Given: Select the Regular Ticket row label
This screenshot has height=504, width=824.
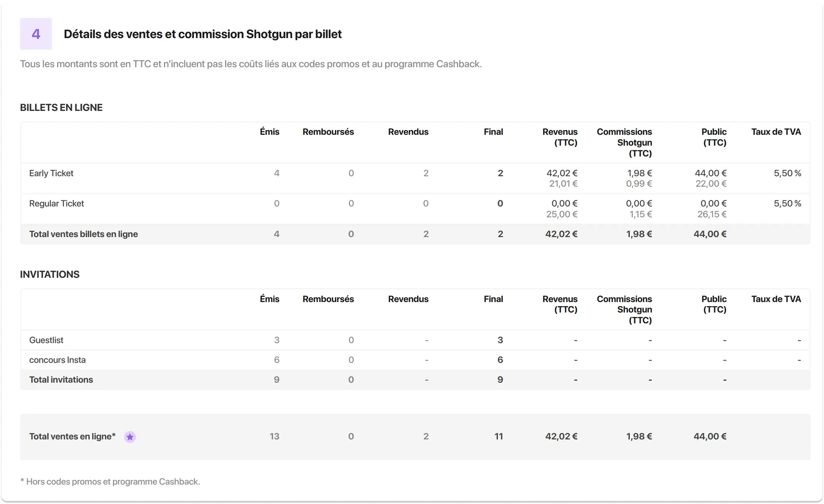Looking at the screenshot, I should click(57, 203).
